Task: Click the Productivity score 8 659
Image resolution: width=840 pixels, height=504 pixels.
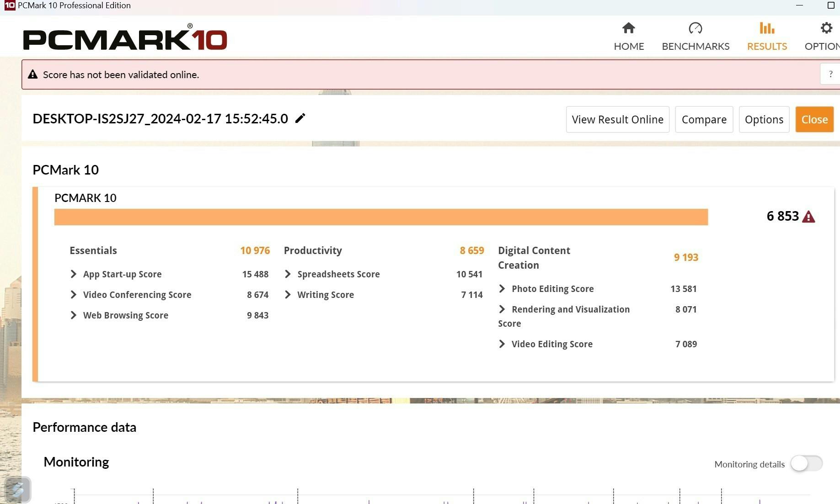Action: point(472,250)
